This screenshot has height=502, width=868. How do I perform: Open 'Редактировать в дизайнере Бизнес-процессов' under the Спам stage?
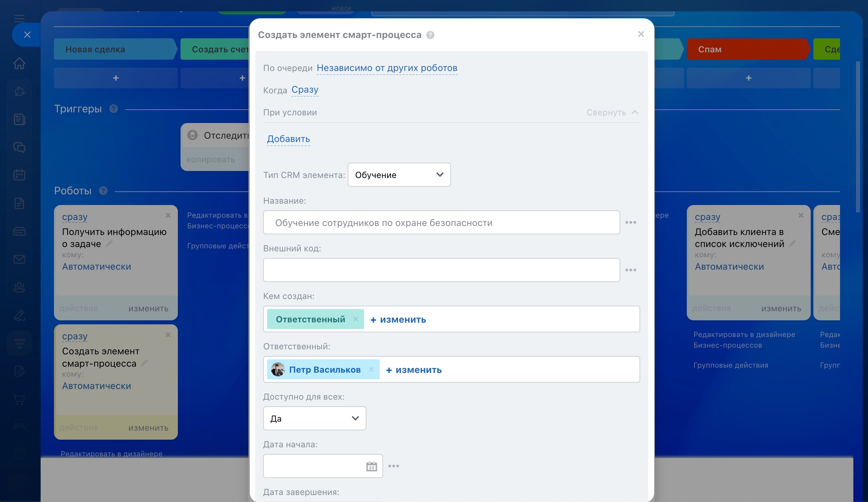coord(744,340)
